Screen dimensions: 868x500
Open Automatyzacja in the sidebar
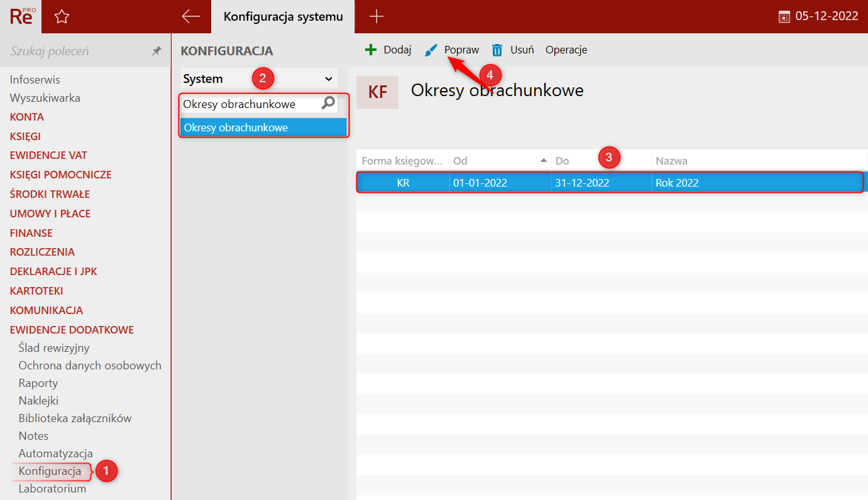(x=55, y=453)
